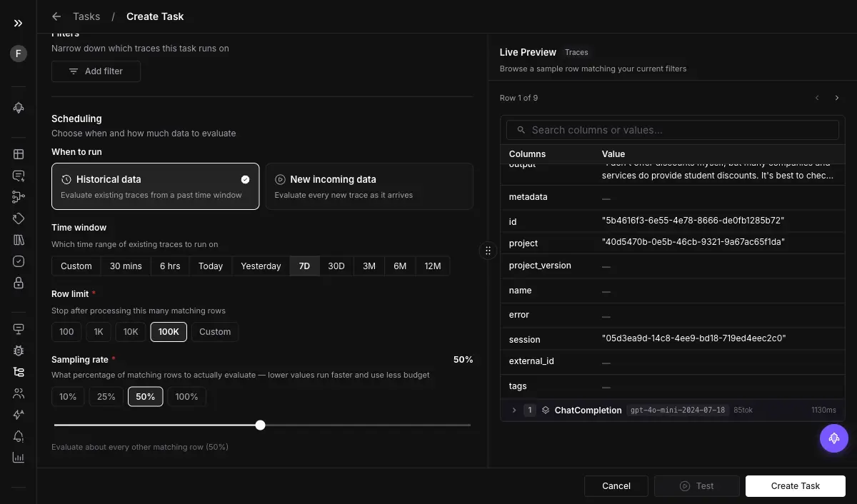Set row limit to 10K
Screen dimensions: 857x504
pyautogui.click(x=131, y=332)
